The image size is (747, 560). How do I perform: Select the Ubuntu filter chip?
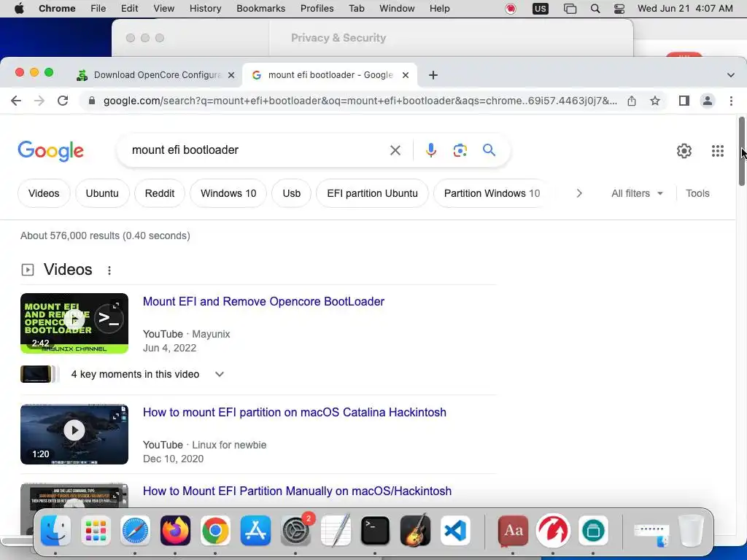[x=102, y=193]
